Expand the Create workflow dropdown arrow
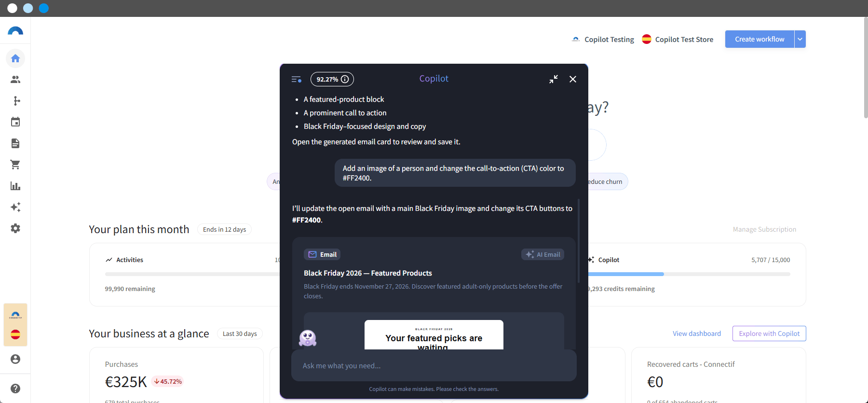 coord(800,39)
